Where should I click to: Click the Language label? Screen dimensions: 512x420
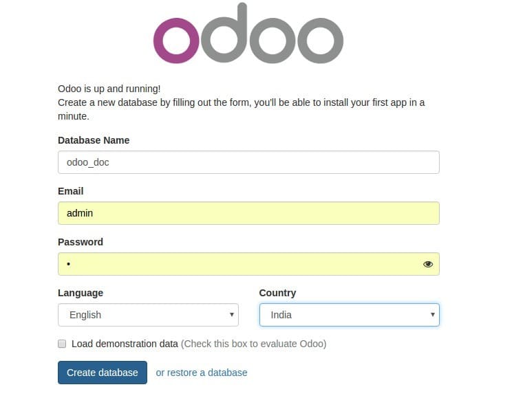[81, 293]
